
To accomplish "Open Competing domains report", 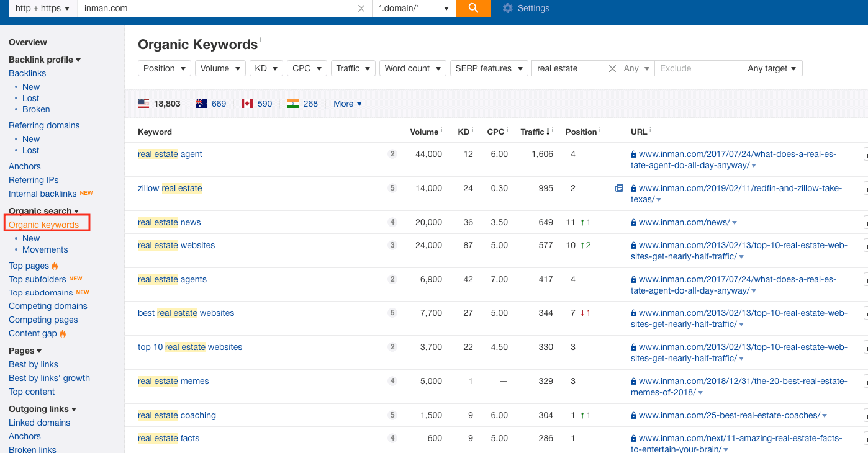I will (x=48, y=306).
